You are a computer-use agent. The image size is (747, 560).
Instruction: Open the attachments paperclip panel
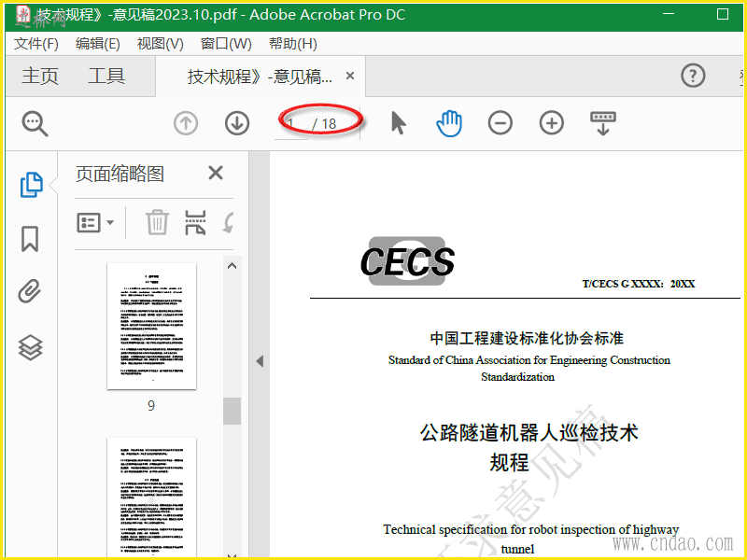click(x=30, y=291)
